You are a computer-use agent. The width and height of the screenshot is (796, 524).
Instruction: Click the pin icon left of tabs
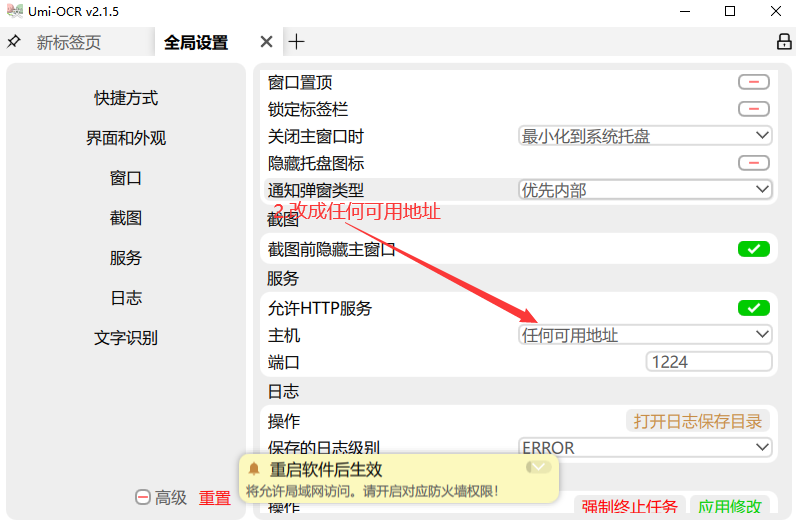14,42
